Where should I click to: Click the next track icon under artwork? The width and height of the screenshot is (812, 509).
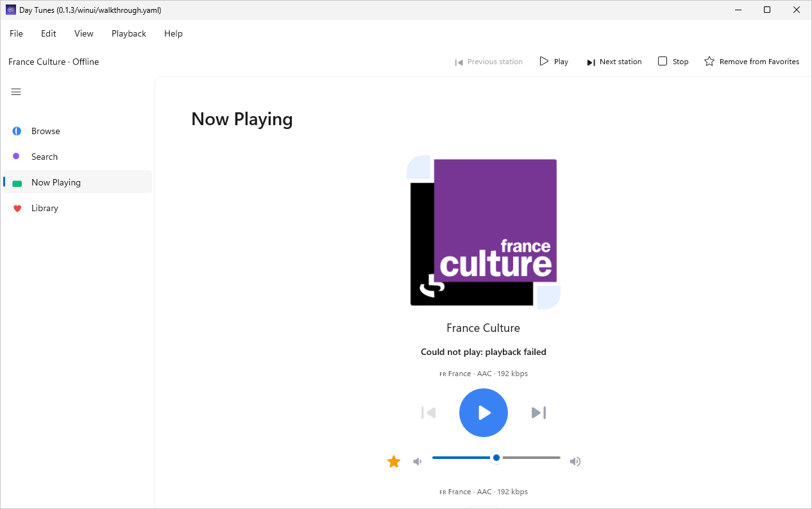click(539, 413)
